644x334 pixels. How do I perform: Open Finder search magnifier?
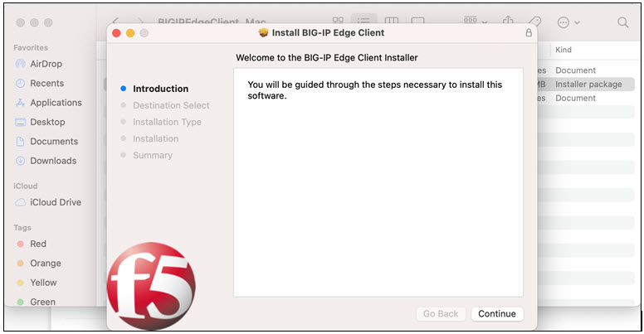[622, 22]
